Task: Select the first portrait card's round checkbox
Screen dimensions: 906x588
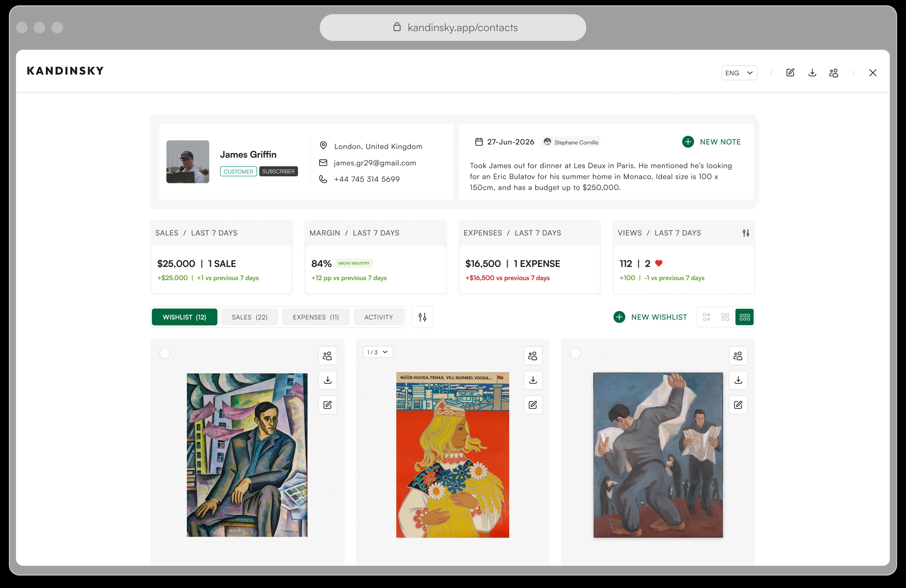Action: [x=164, y=353]
